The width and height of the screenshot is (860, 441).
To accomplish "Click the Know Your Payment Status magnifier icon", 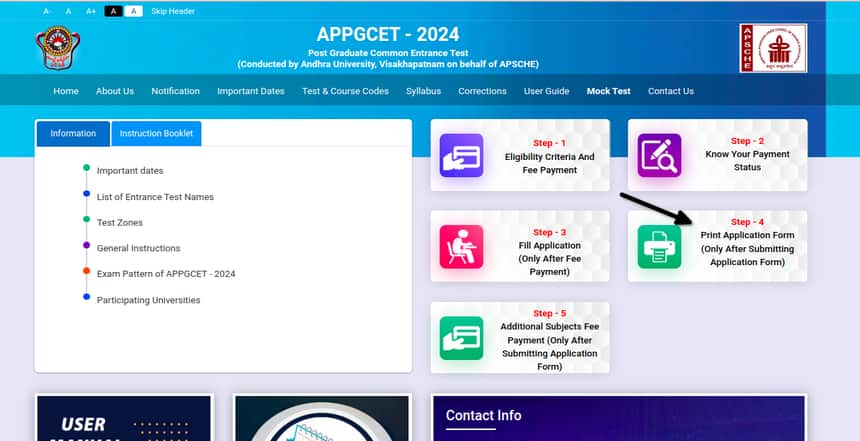I will [659, 156].
